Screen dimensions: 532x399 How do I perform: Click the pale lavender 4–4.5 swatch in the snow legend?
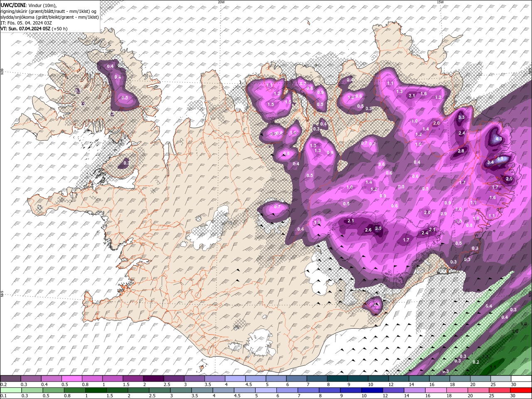235,379
